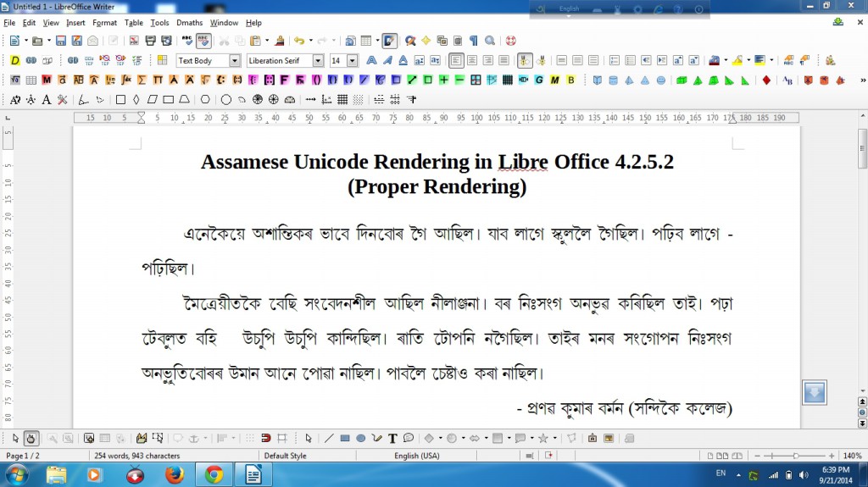Open the Paragraph Style dropdown 'Text Body'
Screen dimensions: 868x487
235,61
